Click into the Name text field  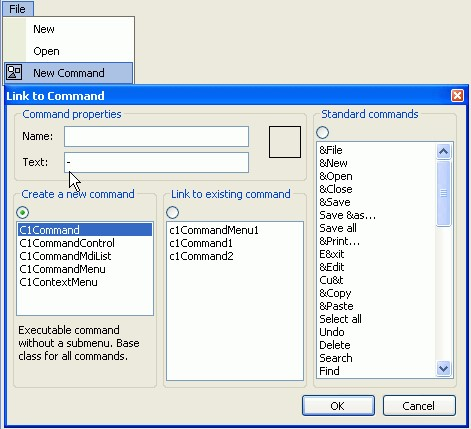pyautogui.click(x=156, y=136)
